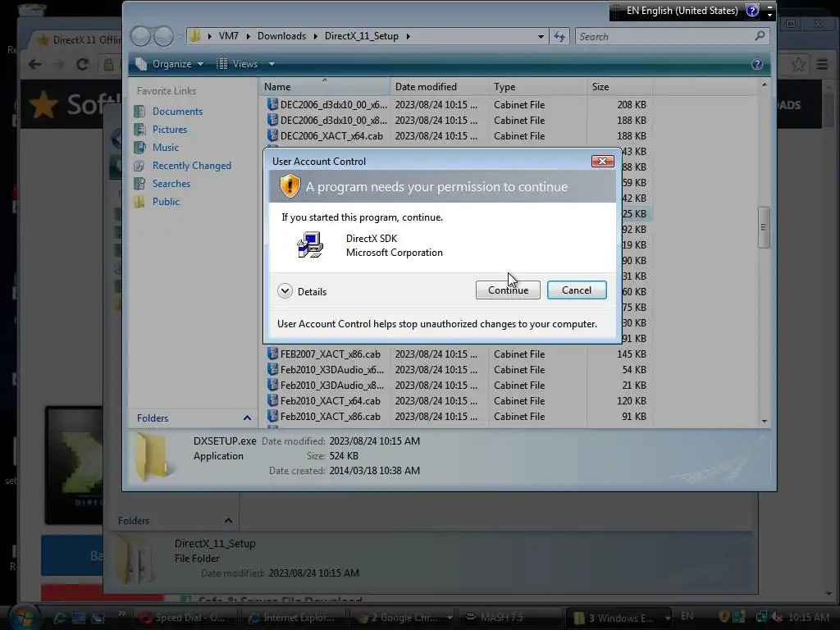Click the Explorer Back navigation button
The image size is (840, 630).
pos(140,36)
